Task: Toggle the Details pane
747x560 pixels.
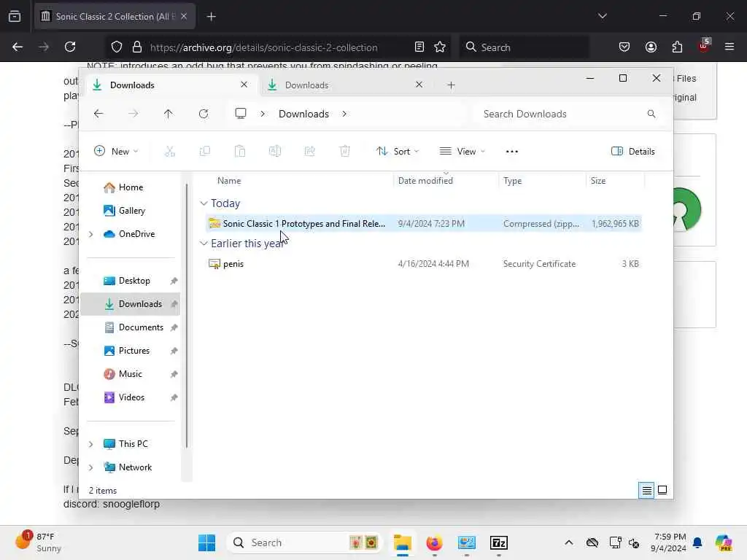Action: 633,152
